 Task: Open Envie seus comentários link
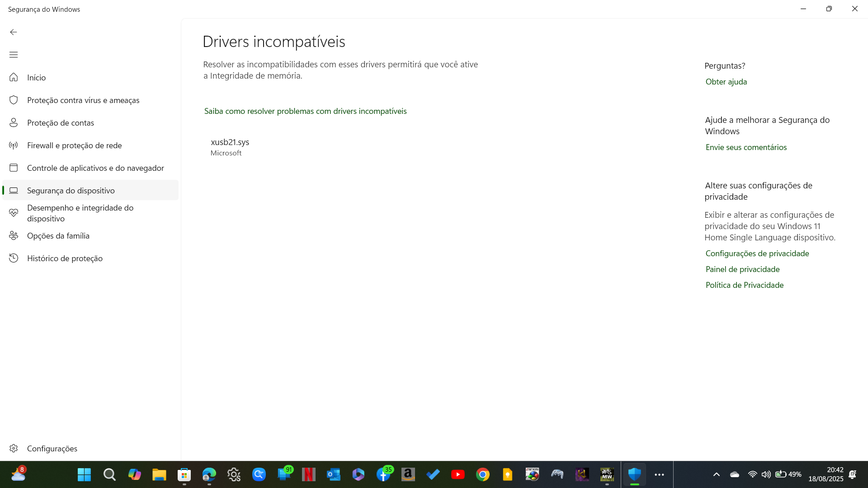pos(746,147)
